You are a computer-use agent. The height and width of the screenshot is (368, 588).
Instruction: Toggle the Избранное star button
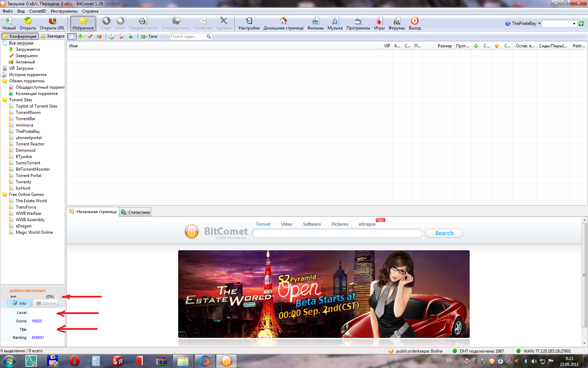[x=83, y=23]
